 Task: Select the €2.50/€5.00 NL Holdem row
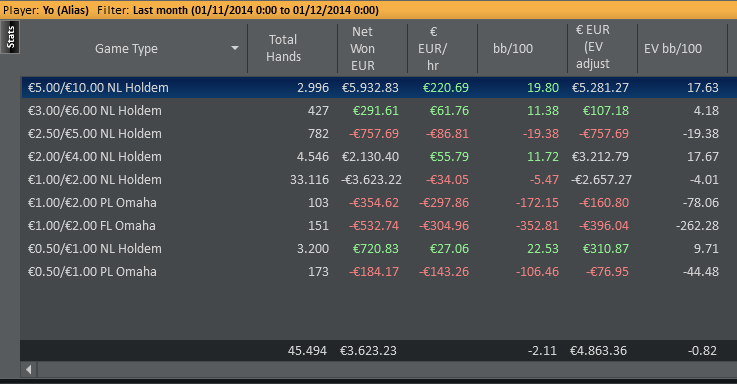coord(379,133)
